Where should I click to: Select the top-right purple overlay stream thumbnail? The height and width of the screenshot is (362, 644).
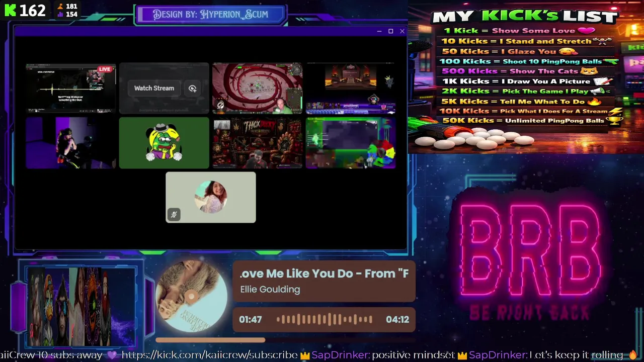[x=351, y=88]
